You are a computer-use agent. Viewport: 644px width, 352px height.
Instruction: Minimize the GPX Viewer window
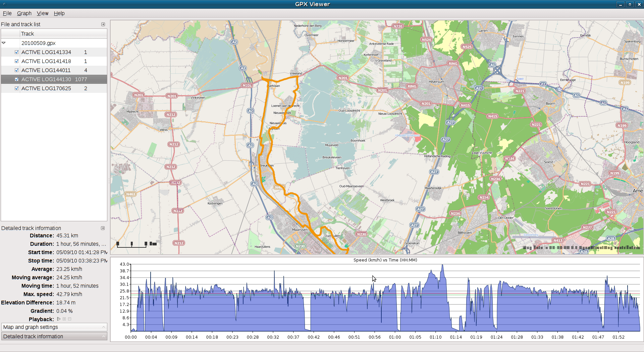tap(620, 4)
